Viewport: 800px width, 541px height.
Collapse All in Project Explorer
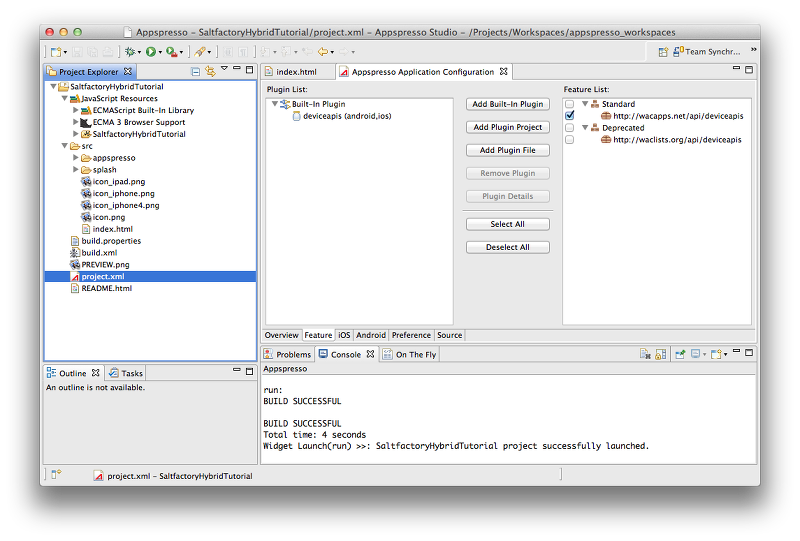pos(195,71)
